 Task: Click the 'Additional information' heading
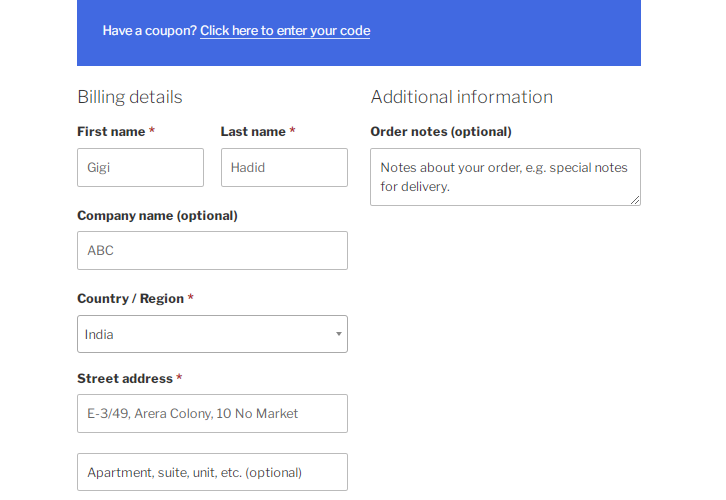click(461, 97)
